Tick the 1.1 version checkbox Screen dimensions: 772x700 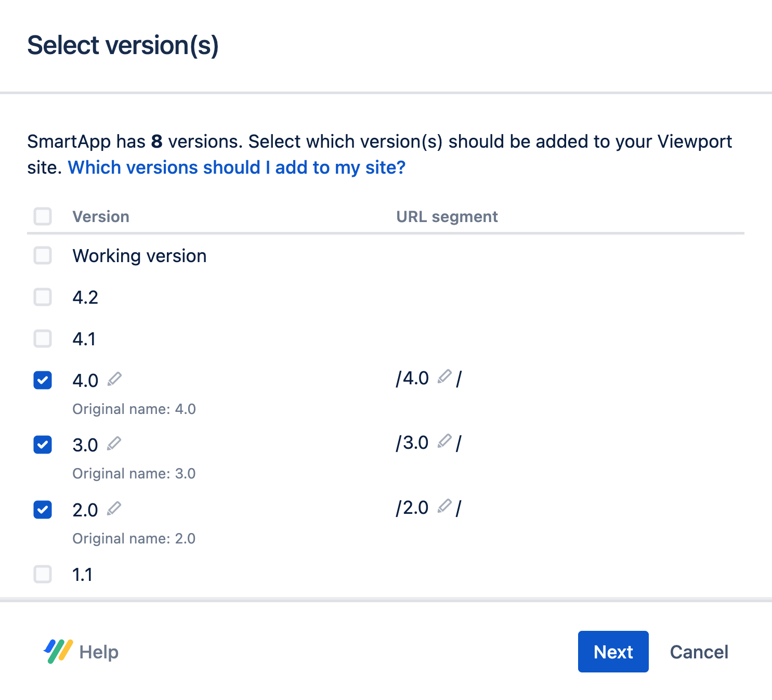coord(43,574)
